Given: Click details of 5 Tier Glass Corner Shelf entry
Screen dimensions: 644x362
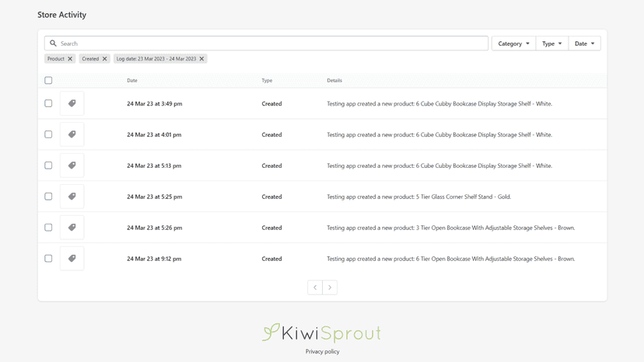Looking at the screenshot, I should pos(419,197).
